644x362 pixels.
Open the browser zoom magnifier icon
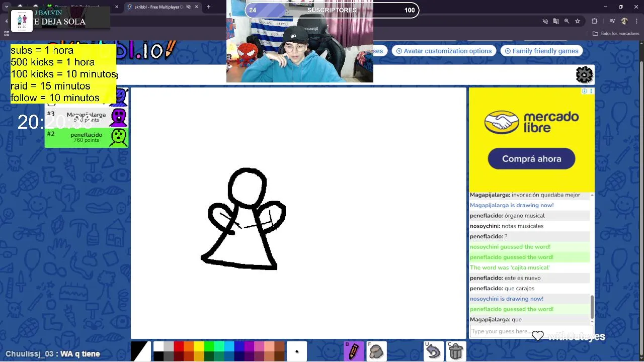567,21
